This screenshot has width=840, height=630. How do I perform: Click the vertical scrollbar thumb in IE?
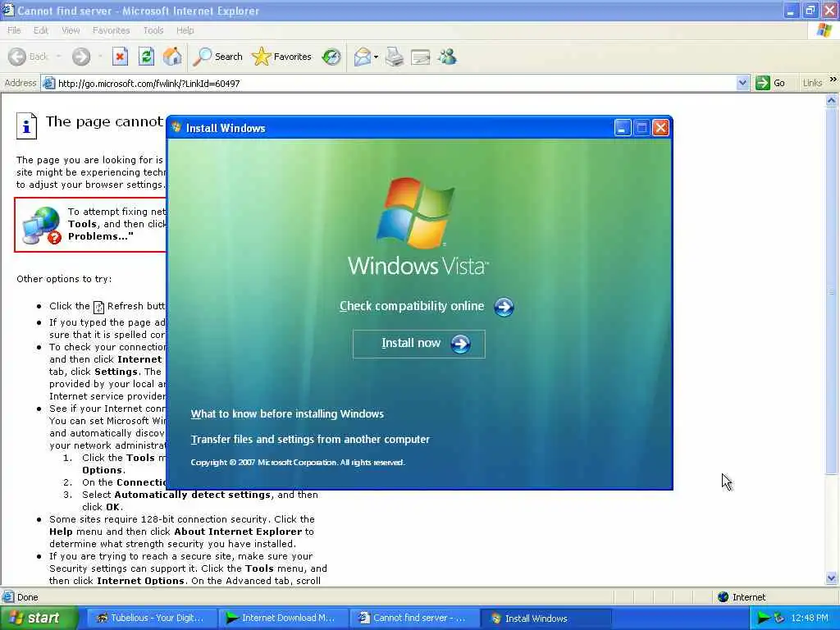(832, 291)
